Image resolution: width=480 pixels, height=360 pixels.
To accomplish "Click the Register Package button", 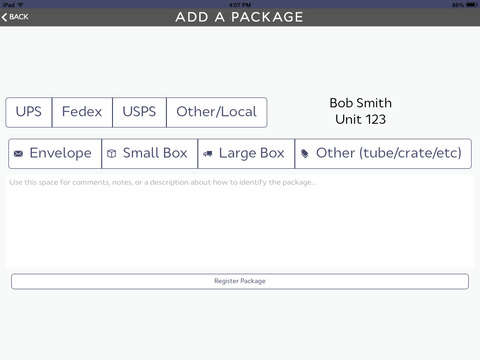I will coord(240,281).
